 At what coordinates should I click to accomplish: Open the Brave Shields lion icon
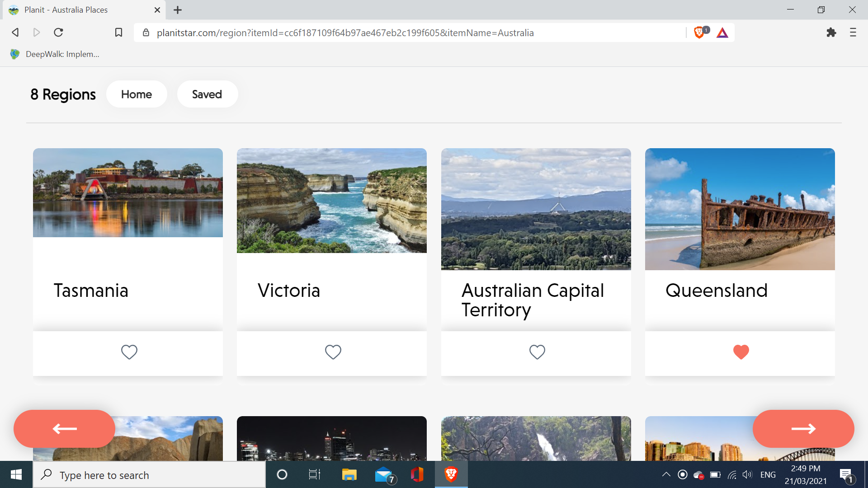(x=699, y=33)
